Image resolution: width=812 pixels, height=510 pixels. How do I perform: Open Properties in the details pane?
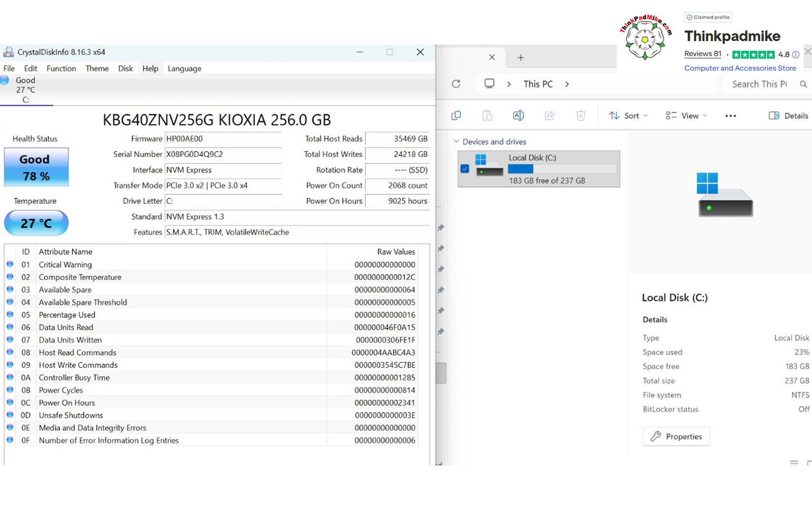pyautogui.click(x=676, y=436)
